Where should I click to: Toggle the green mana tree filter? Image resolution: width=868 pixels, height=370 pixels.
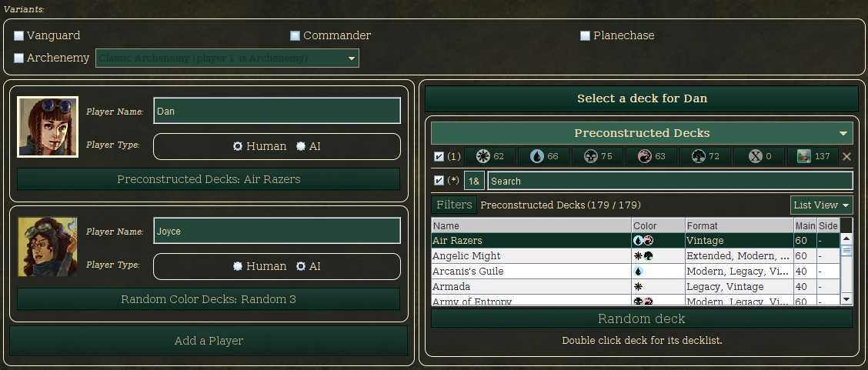click(x=705, y=156)
